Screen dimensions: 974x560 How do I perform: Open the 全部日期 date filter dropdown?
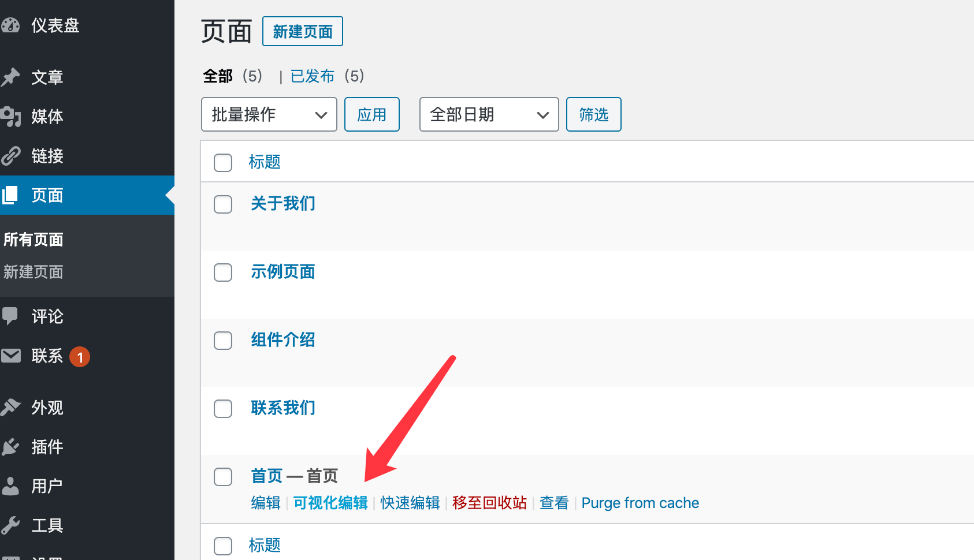(x=489, y=114)
